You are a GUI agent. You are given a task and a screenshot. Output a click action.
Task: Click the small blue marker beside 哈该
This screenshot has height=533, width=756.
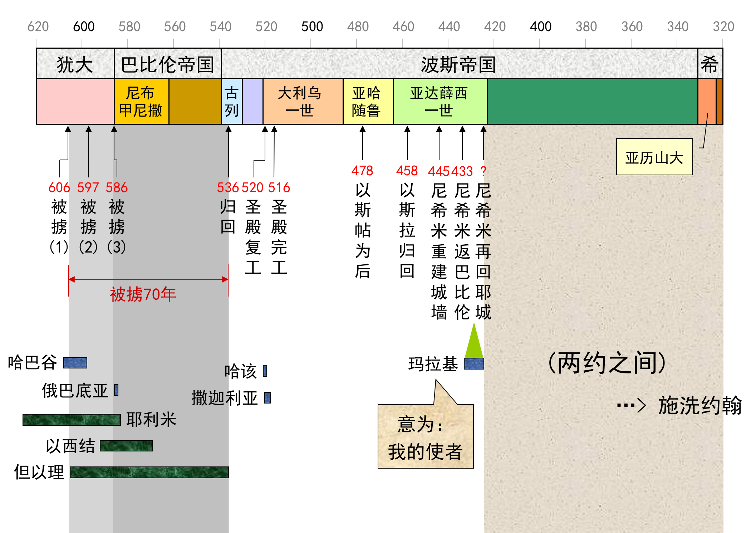[x=265, y=371]
